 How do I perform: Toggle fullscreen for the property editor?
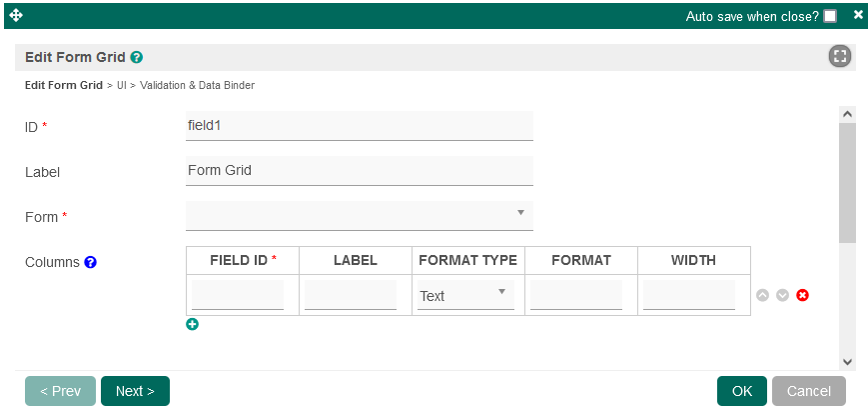(839, 57)
